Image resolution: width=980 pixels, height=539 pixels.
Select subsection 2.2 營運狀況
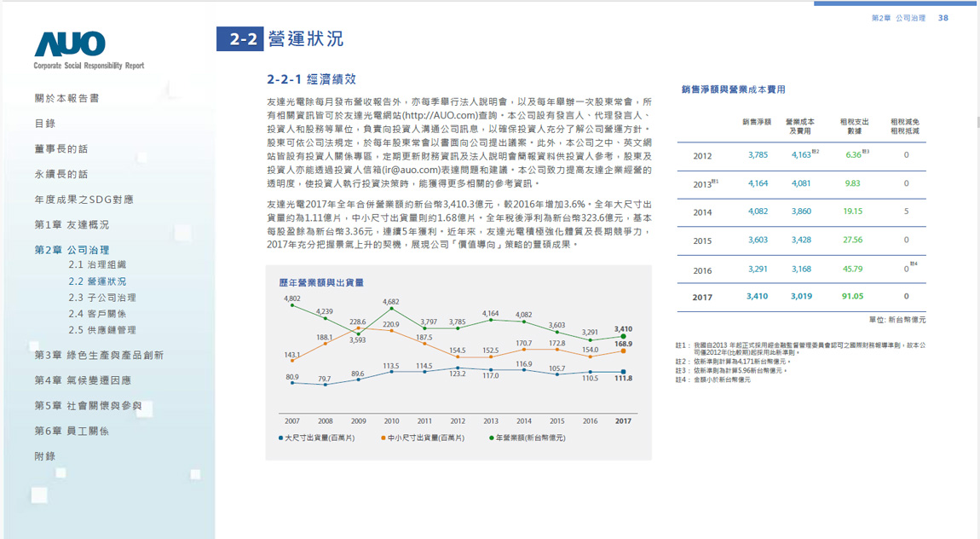click(x=97, y=281)
